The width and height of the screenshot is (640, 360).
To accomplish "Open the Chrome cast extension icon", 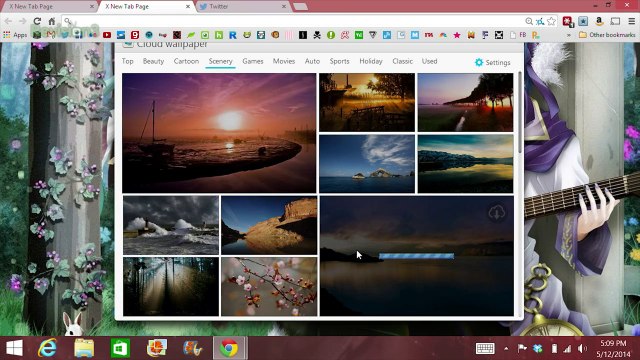I will point(615,21).
